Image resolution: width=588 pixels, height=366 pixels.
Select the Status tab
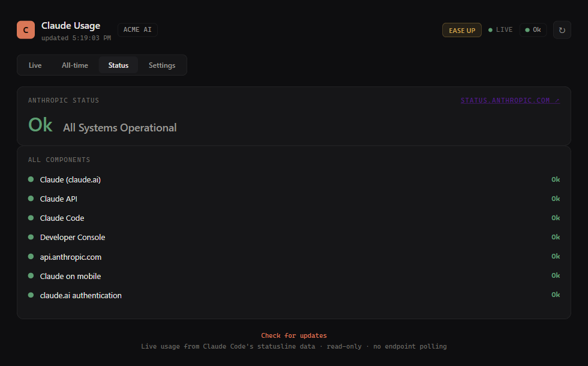coord(118,65)
